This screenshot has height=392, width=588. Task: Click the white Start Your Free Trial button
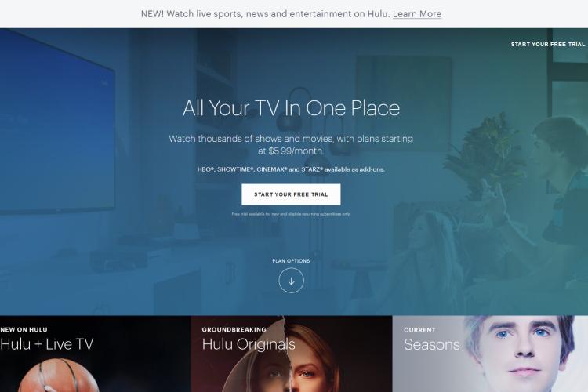pyautogui.click(x=291, y=194)
